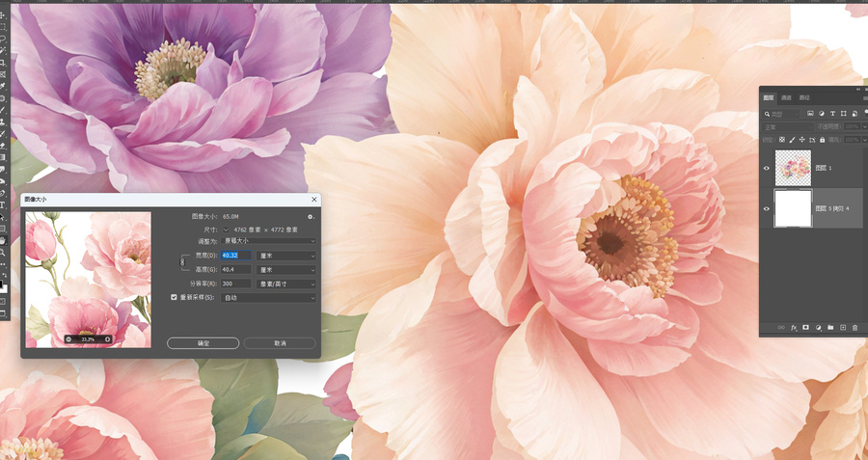Click the foreground color swatch
Screen dimensions: 868x460
click(x=2, y=284)
